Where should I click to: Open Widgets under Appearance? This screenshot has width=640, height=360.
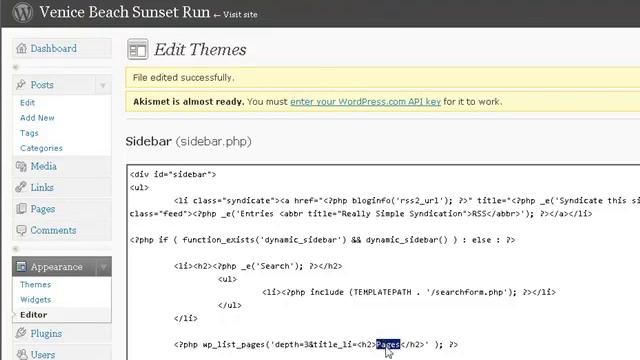pyautogui.click(x=36, y=300)
